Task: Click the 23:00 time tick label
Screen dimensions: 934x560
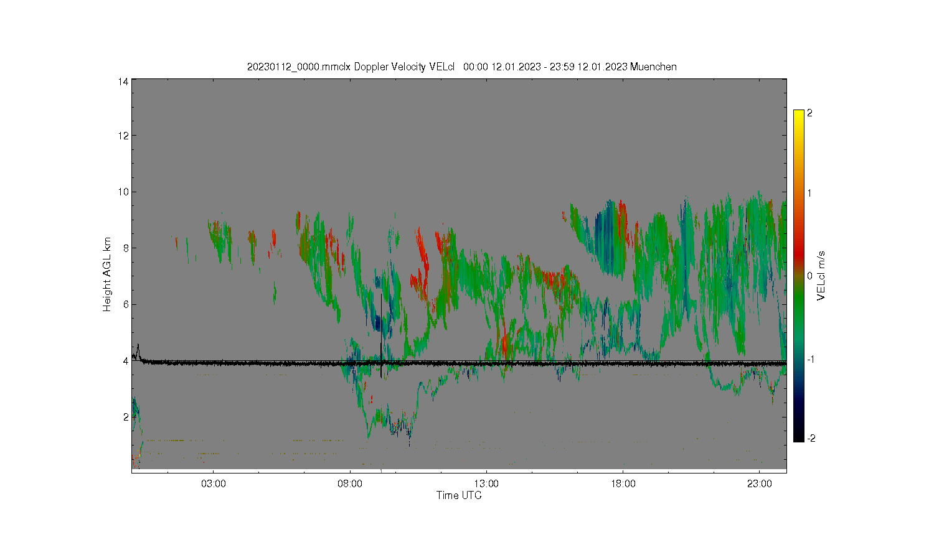Action: click(760, 483)
